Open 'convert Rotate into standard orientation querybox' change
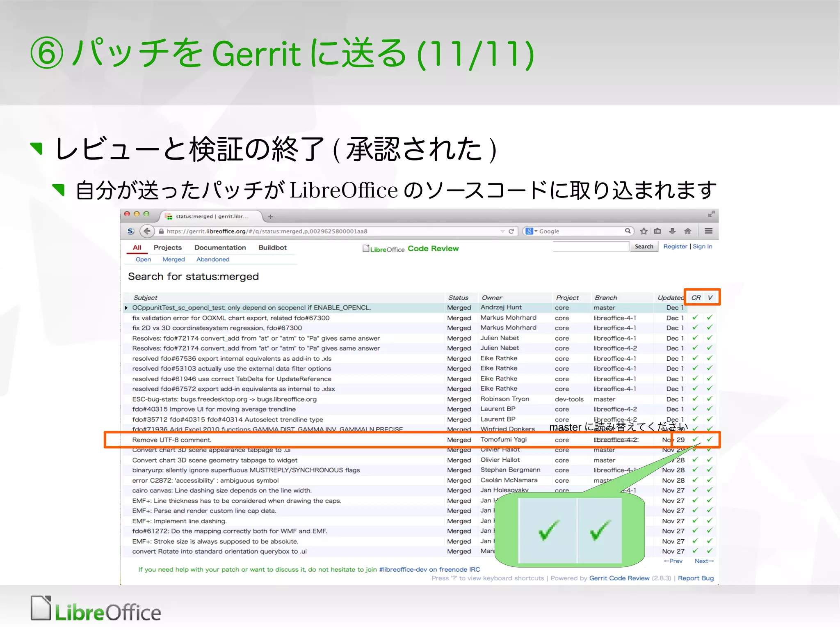 pyautogui.click(x=219, y=551)
